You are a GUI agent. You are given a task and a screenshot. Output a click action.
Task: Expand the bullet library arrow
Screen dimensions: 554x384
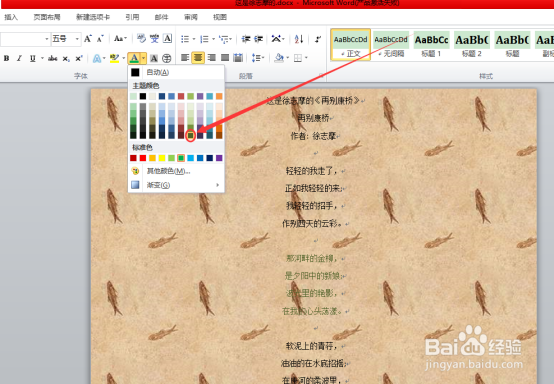[x=194, y=39]
